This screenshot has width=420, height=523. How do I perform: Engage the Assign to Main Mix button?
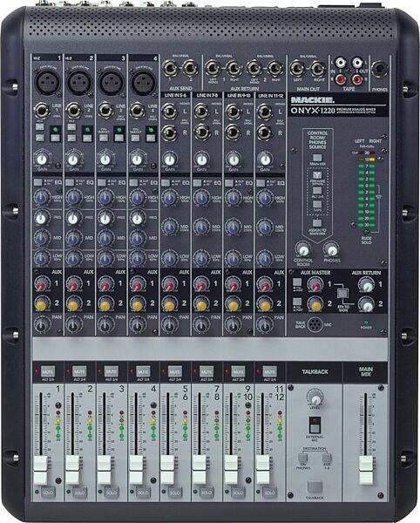tap(317, 223)
